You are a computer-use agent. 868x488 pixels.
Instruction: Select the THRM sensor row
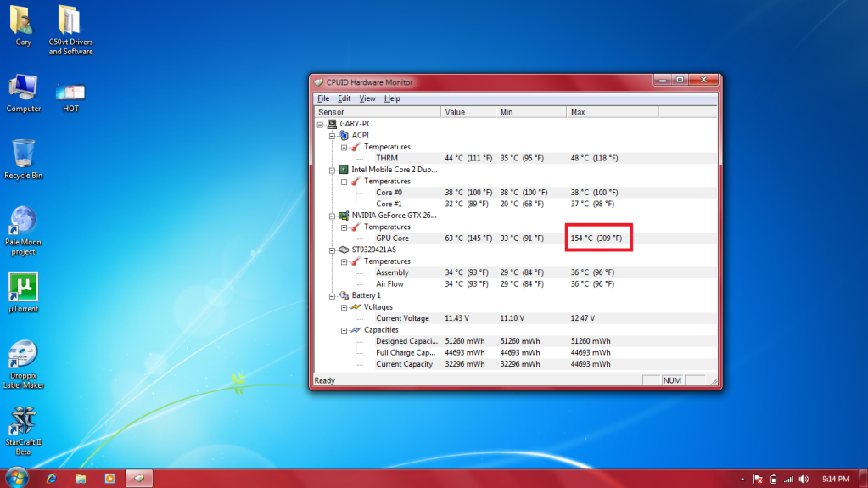515,158
